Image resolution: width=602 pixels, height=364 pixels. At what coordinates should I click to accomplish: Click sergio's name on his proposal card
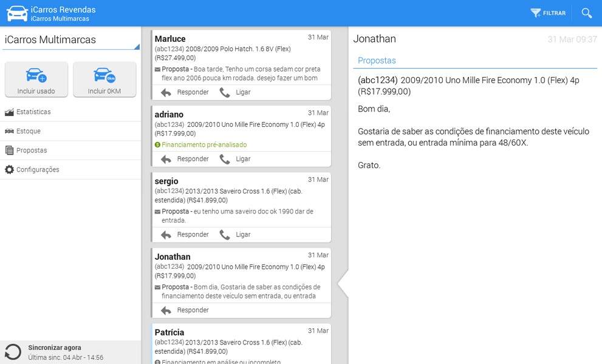tap(166, 181)
